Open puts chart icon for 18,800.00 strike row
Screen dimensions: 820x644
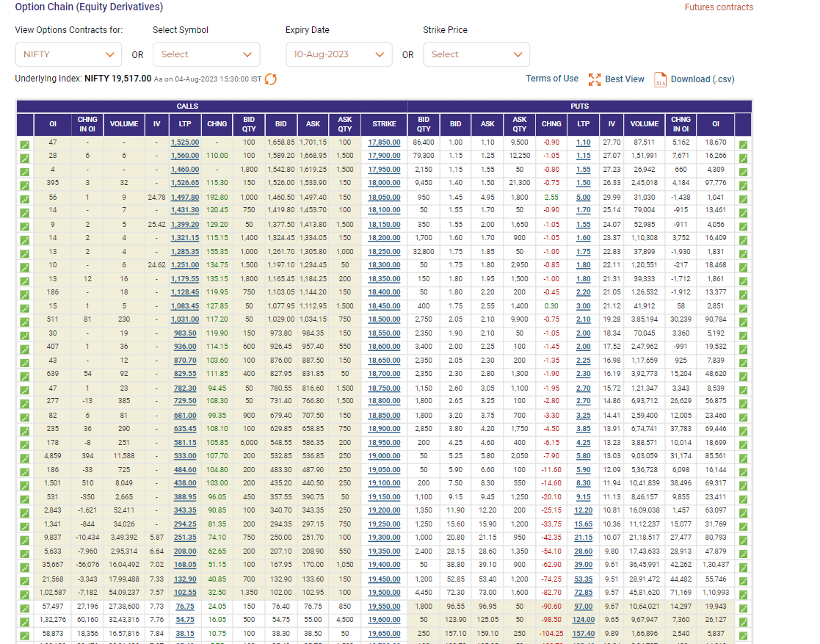[x=743, y=402]
